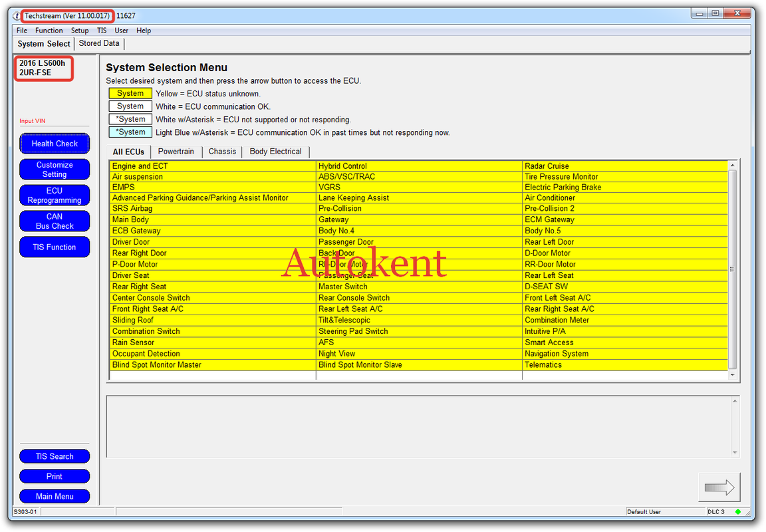Open the Setup menu
766x532 pixels.
(80, 31)
